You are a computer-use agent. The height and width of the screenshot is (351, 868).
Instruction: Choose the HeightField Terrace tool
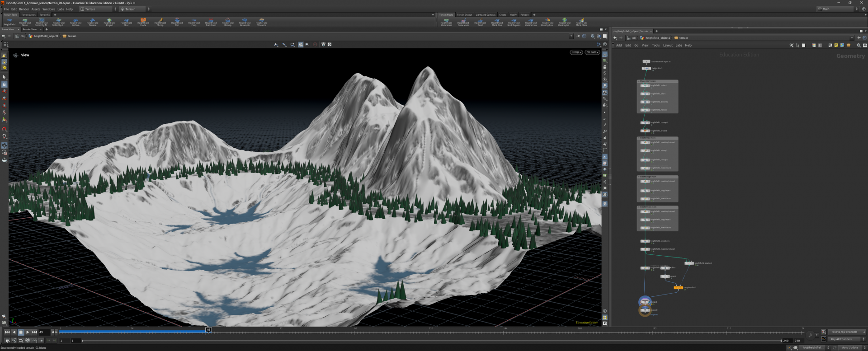93,22
